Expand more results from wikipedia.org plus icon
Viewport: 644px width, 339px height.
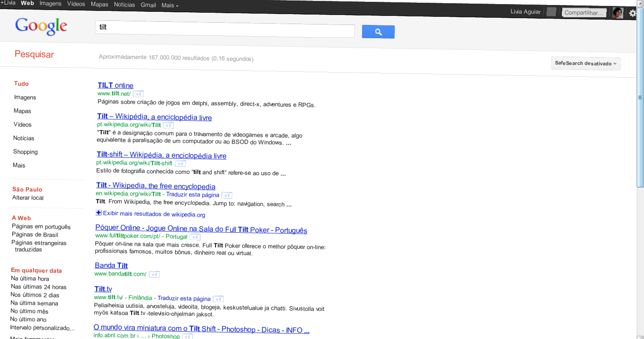coord(98,213)
